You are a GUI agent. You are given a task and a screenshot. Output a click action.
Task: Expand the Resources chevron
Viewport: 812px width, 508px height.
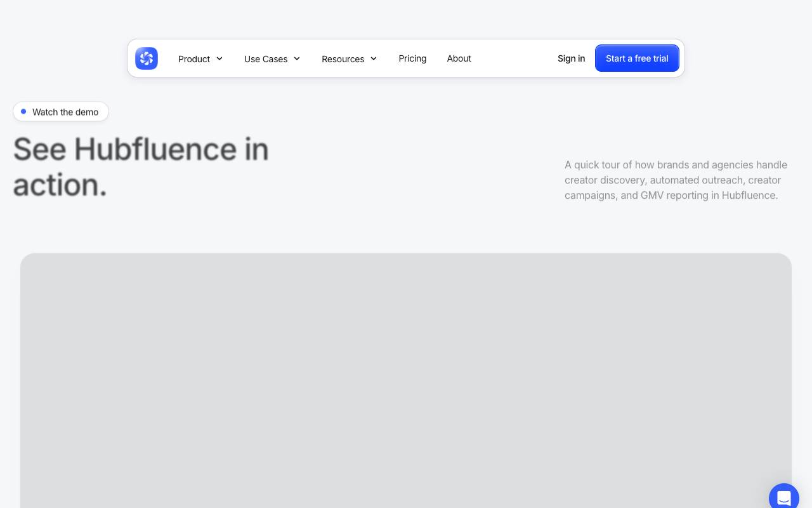[x=374, y=58]
